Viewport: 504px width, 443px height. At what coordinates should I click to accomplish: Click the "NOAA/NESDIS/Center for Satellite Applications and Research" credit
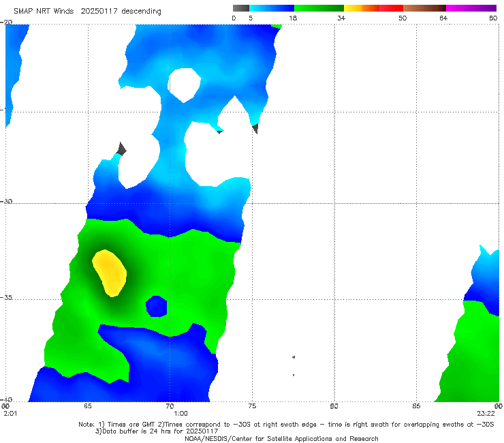point(281,438)
